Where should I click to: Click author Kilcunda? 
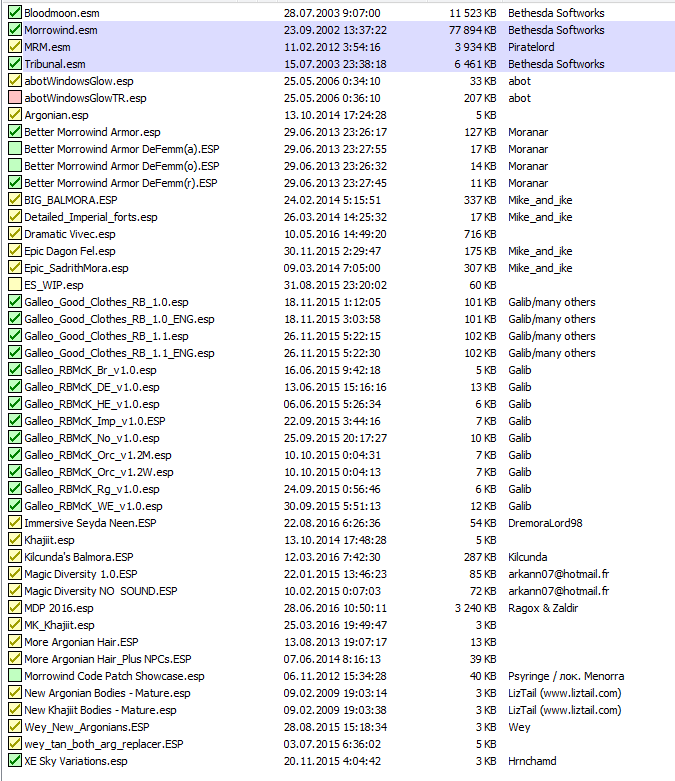(x=528, y=557)
